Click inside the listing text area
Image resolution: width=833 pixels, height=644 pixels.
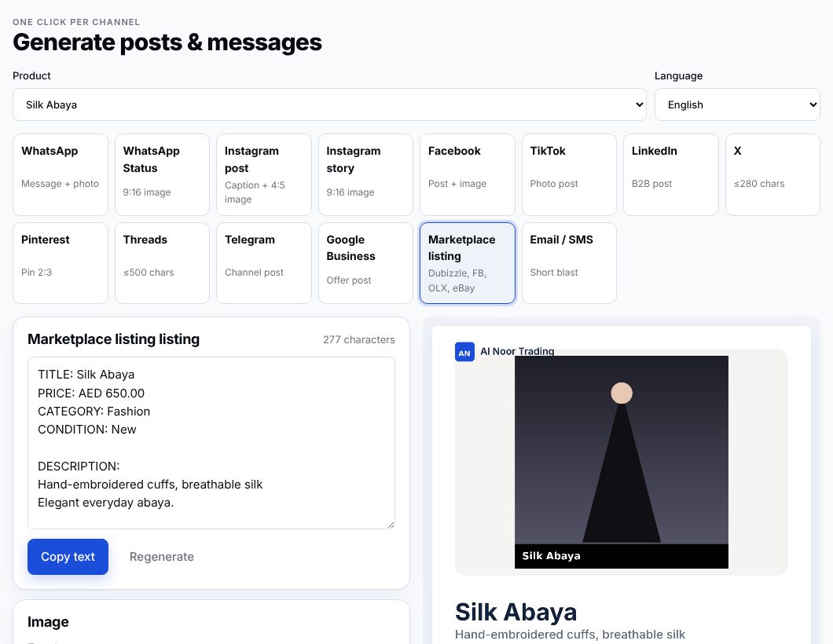click(211, 443)
